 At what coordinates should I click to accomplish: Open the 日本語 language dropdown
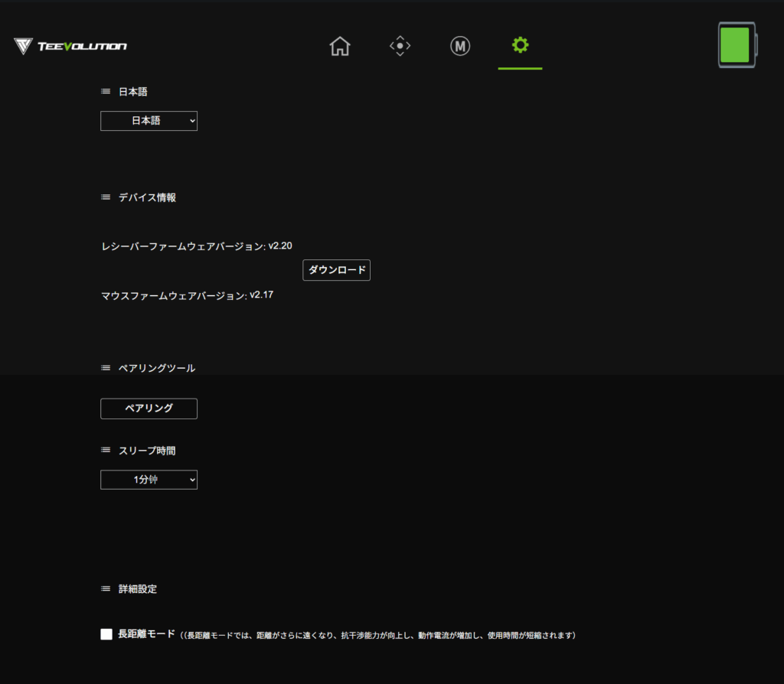[149, 121]
